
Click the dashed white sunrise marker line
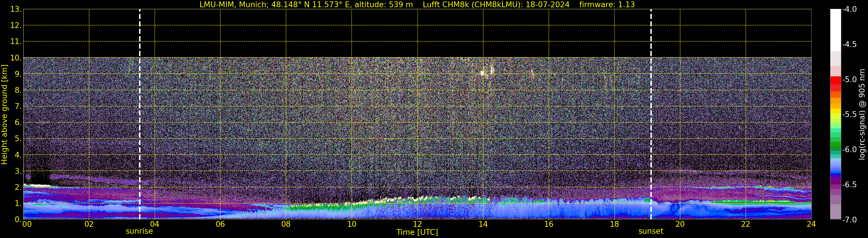tap(140, 114)
